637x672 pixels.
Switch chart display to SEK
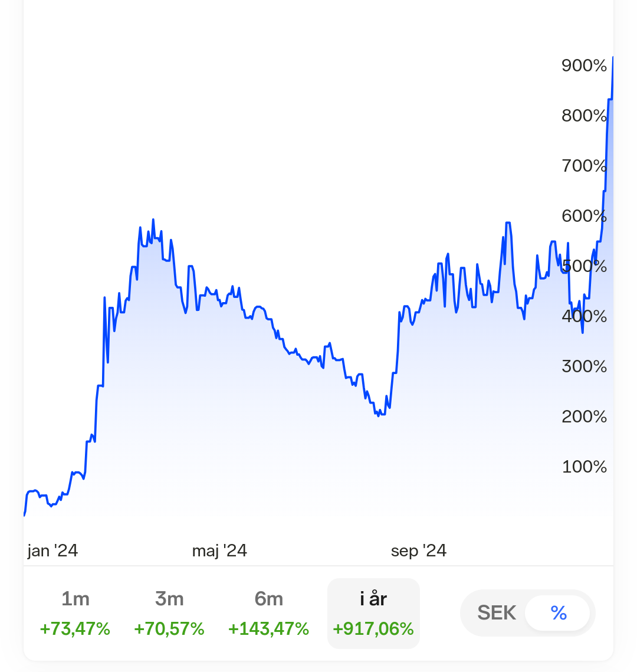click(x=497, y=613)
